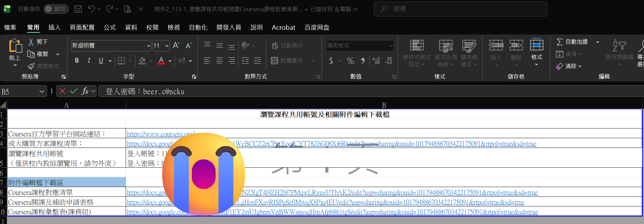This screenshot has width=644, height=224.
Task: Open Format as Table 格式化為表格
Action: click(446, 53)
